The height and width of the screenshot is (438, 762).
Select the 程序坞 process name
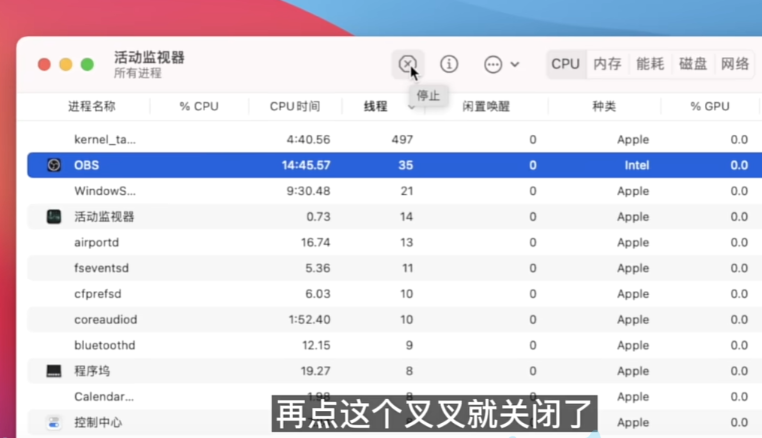92,371
